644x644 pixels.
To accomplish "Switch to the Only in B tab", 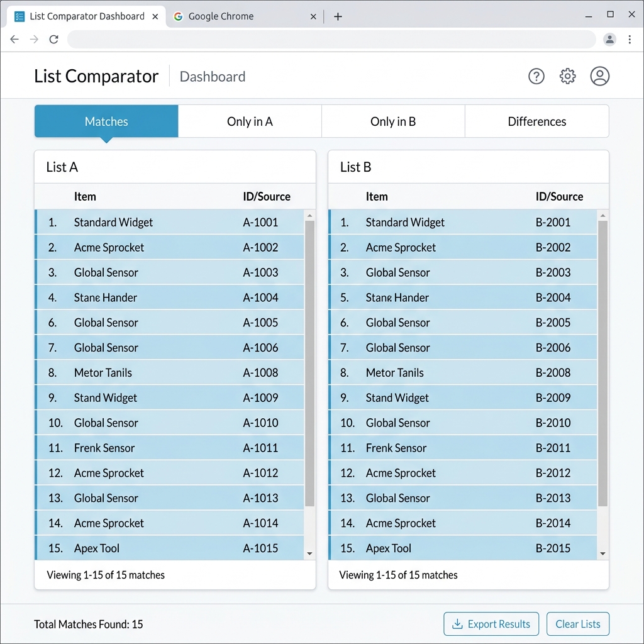I will [393, 121].
